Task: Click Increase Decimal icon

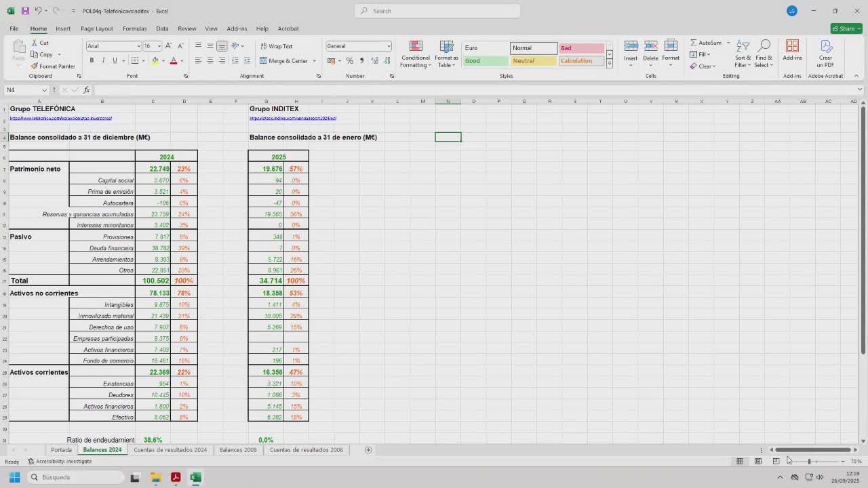Action: point(374,60)
